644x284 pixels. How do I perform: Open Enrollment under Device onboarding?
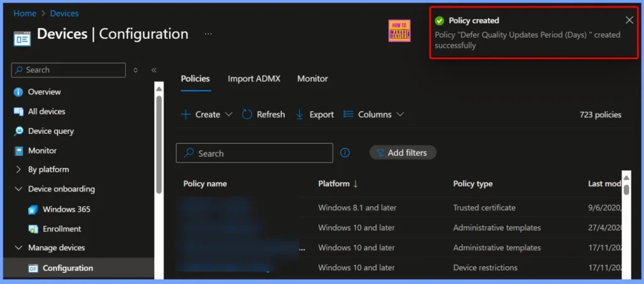(x=62, y=229)
